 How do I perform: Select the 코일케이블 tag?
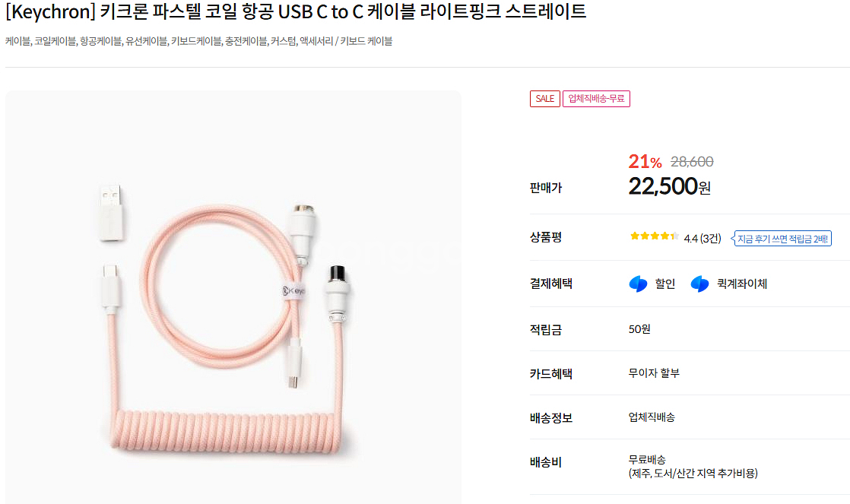pyautogui.click(x=55, y=41)
